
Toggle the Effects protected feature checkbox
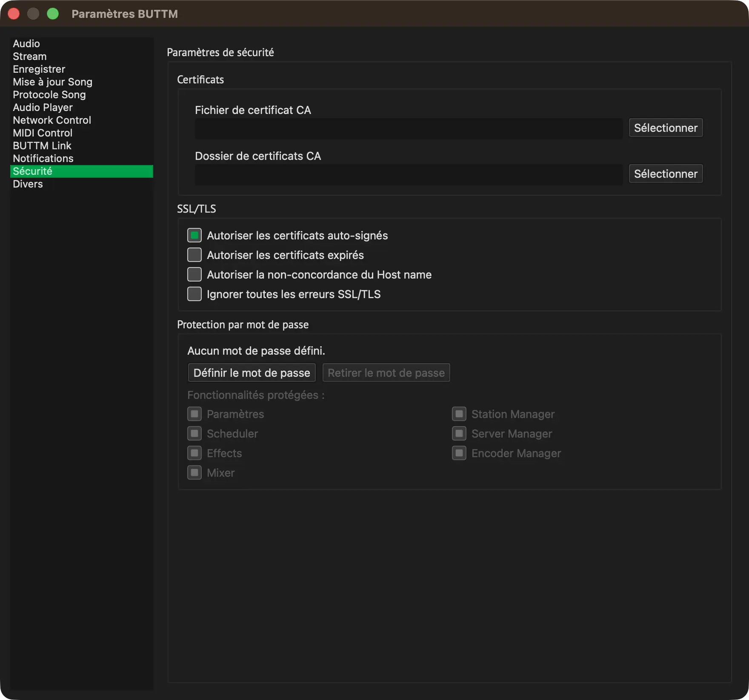194,453
